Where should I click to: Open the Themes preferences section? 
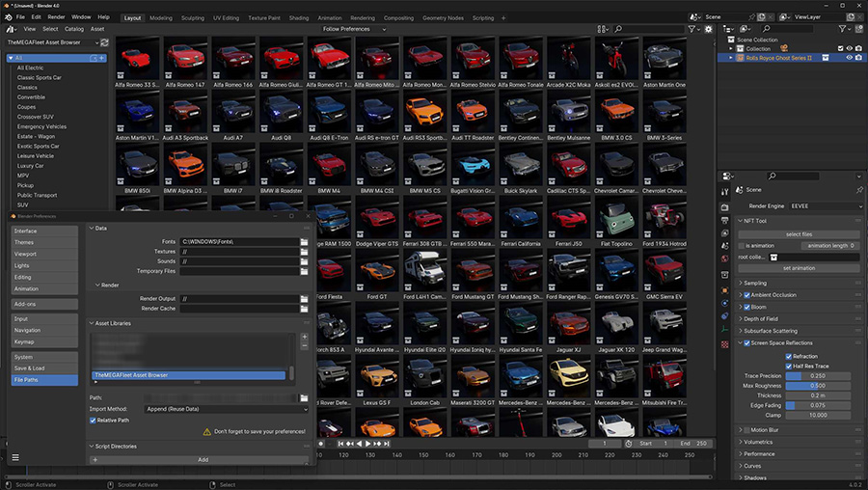point(44,242)
